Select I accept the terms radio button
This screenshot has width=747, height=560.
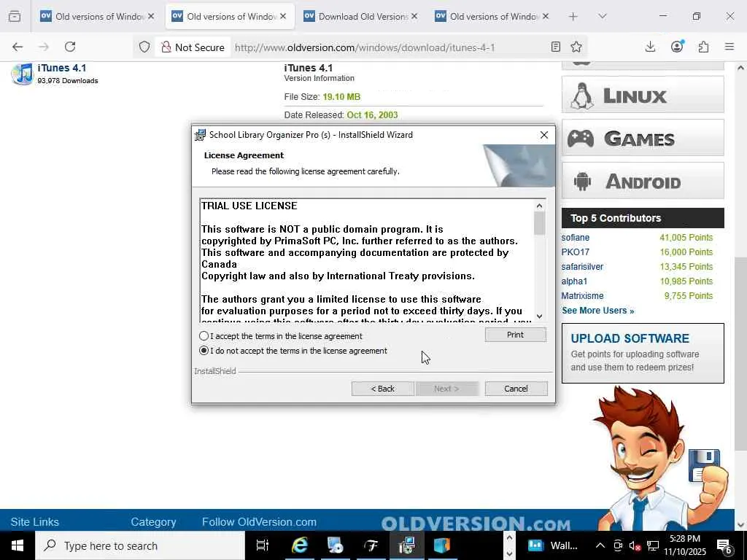point(204,336)
